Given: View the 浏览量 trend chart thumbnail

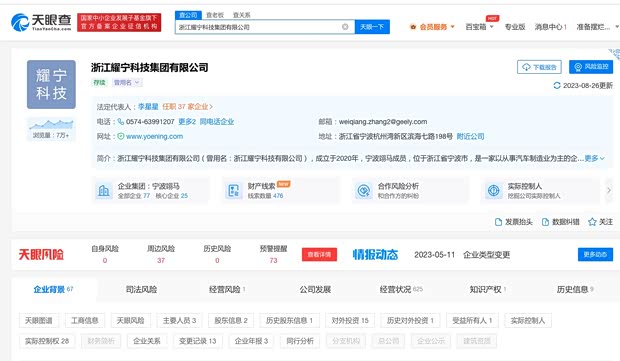Looking at the screenshot, I should (51, 125).
